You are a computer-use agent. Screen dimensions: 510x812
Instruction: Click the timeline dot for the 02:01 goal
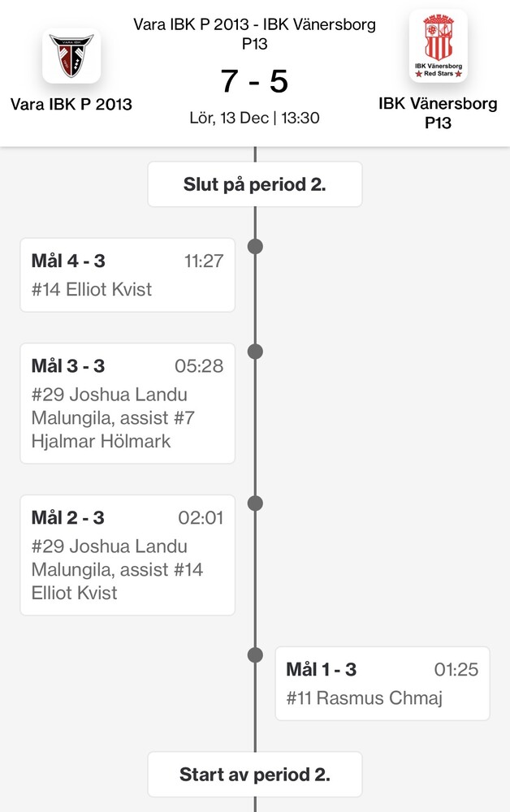(255, 503)
